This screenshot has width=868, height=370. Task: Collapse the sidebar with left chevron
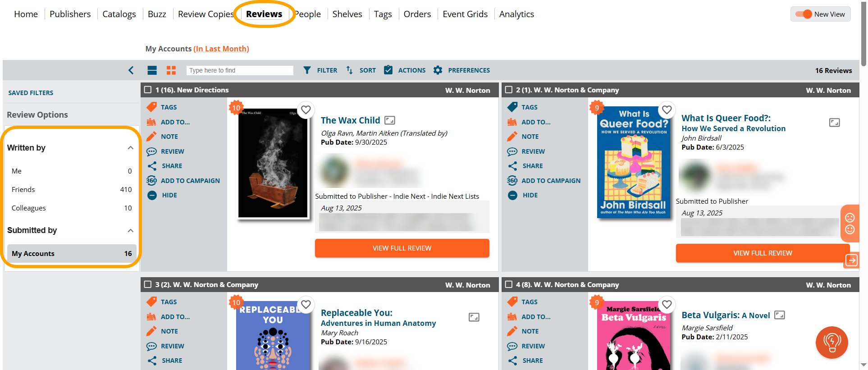[131, 70]
